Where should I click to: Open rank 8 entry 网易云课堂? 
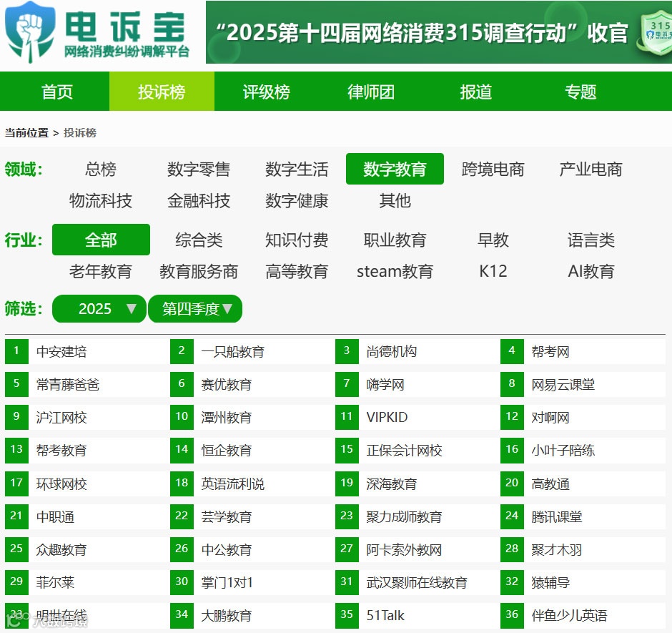[x=563, y=385]
